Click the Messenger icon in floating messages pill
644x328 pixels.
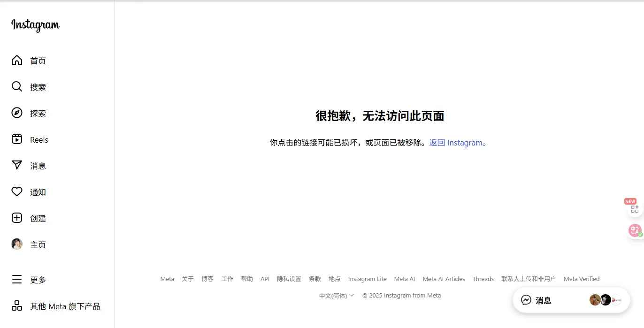526,300
